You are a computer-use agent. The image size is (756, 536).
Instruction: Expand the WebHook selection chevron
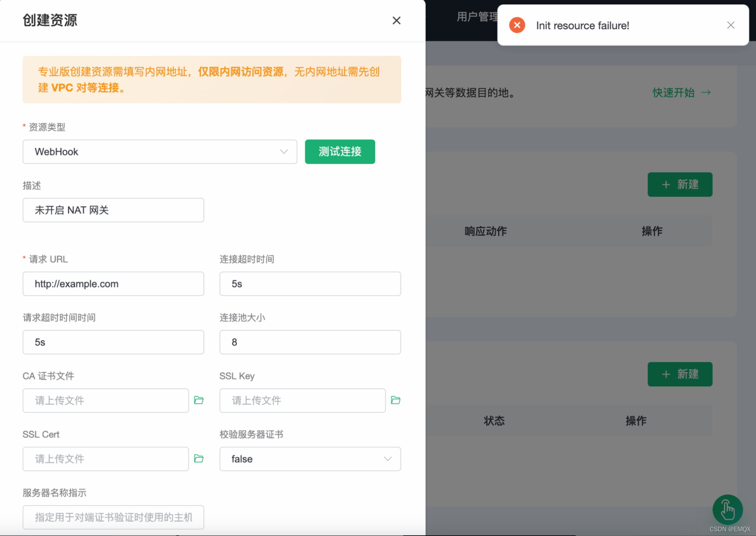point(284,152)
